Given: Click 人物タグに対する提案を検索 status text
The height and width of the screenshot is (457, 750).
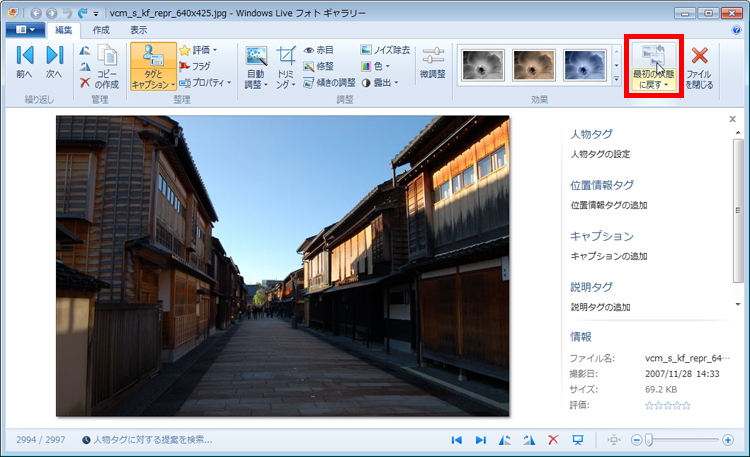Looking at the screenshot, I should click(x=153, y=439).
